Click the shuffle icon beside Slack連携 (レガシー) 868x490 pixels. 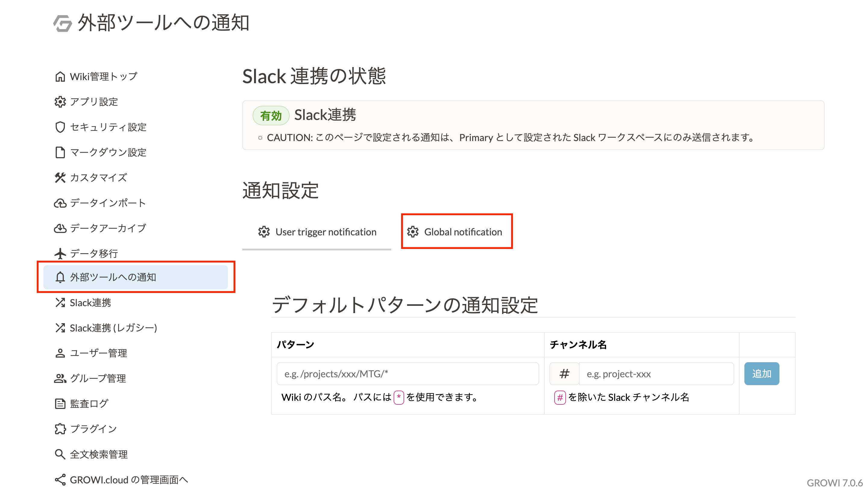tap(60, 328)
